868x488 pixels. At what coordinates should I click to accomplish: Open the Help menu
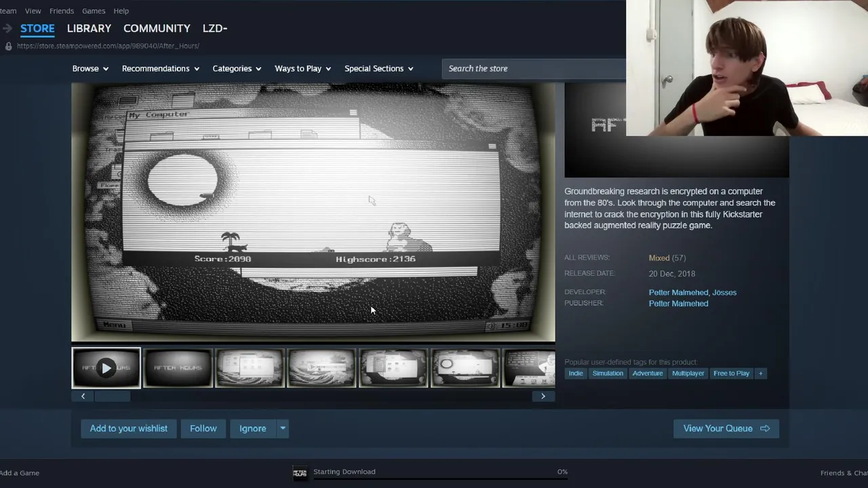pos(121,11)
